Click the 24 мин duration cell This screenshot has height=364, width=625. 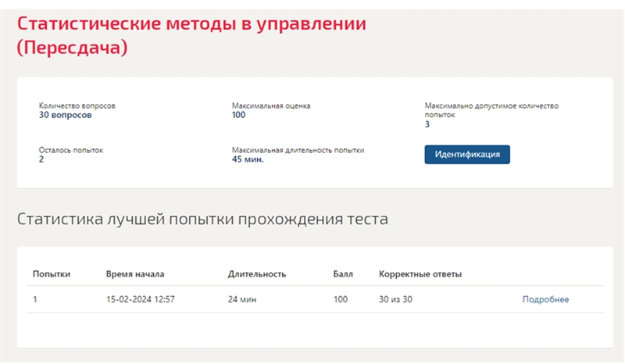[x=242, y=299]
